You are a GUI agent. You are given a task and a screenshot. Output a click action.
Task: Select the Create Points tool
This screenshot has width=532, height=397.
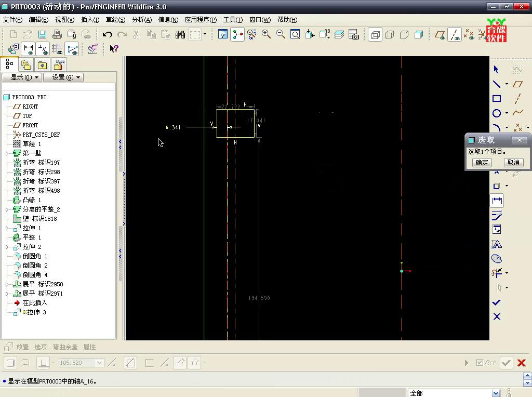(x=517, y=128)
